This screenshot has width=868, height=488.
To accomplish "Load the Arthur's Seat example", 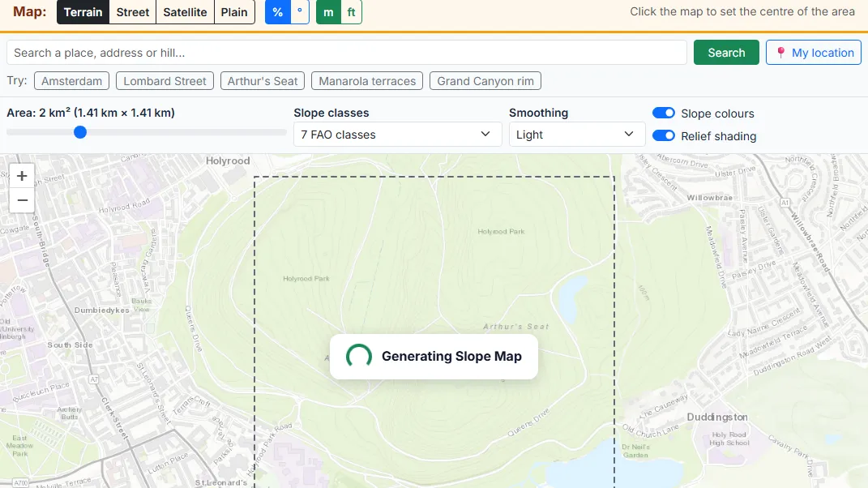I will (263, 81).
